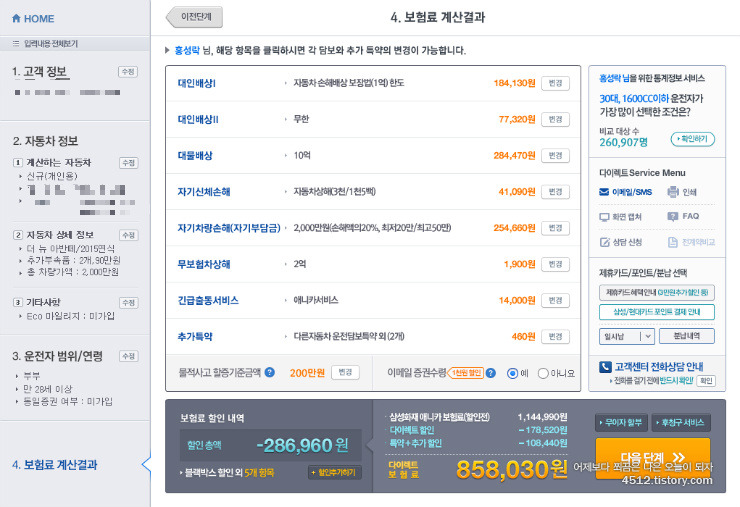The image size is (740, 507).
Task: Click the 이전단계 back button
Action: (x=194, y=17)
